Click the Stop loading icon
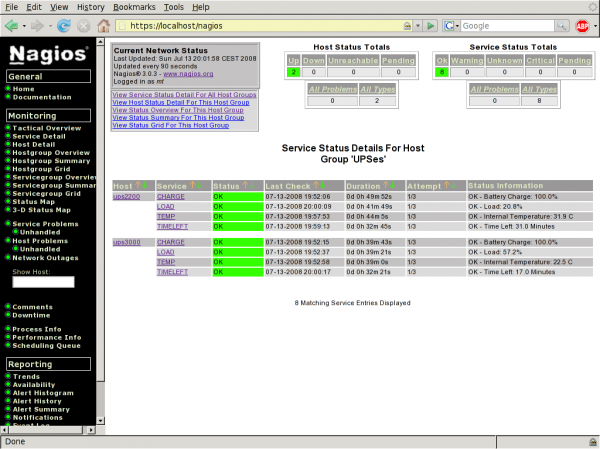Viewport: 600px width, 449px height. click(83, 25)
